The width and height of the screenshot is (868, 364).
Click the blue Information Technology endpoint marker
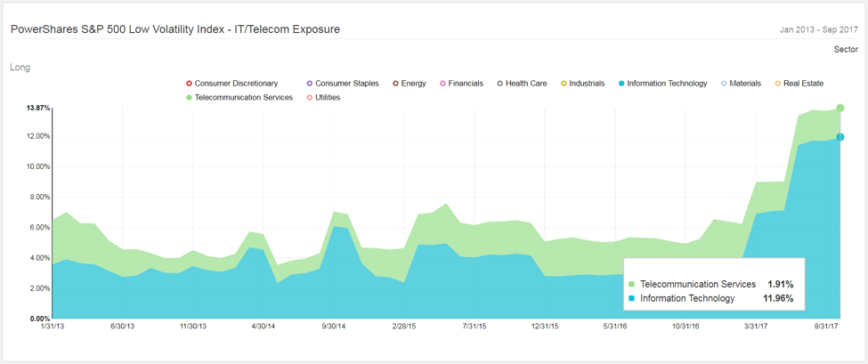point(840,137)
